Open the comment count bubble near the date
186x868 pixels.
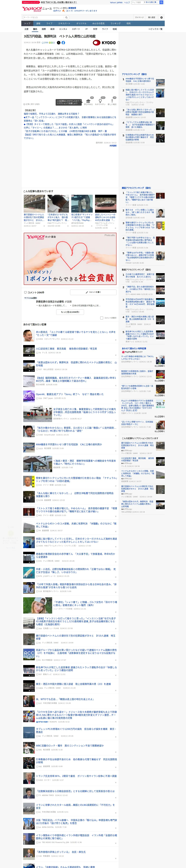click(x=45, y=43)
